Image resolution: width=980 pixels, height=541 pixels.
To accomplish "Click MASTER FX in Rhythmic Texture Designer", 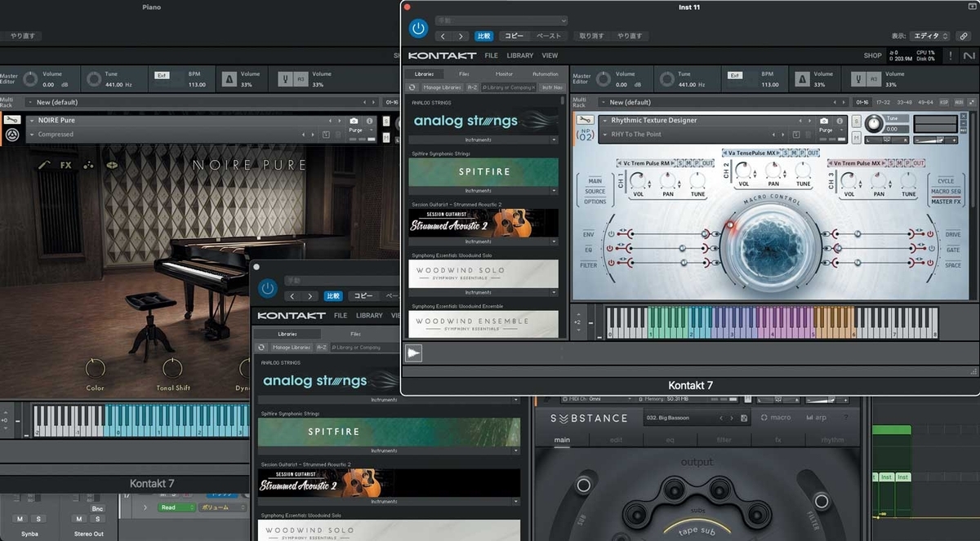I will pos(947,202).
